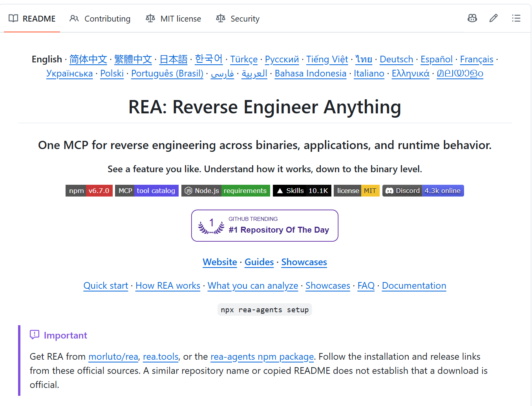Click the Skills 10.1K badge
Viewport: 532px width, 406px height.
tap(302, 191)
